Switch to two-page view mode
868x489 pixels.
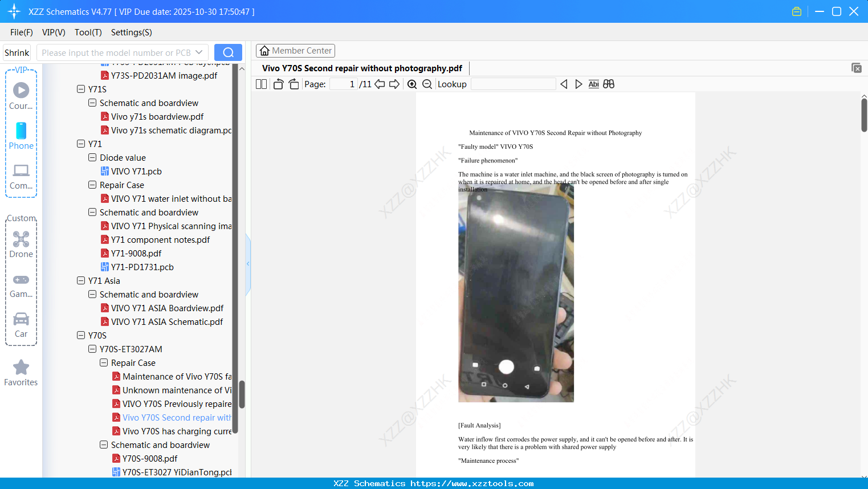coord(260,84)
